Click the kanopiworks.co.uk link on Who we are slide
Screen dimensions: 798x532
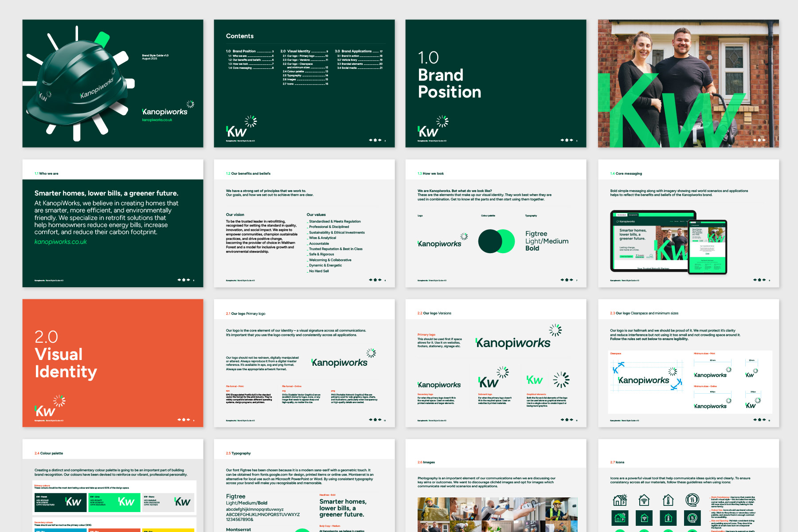click(60, 242)
